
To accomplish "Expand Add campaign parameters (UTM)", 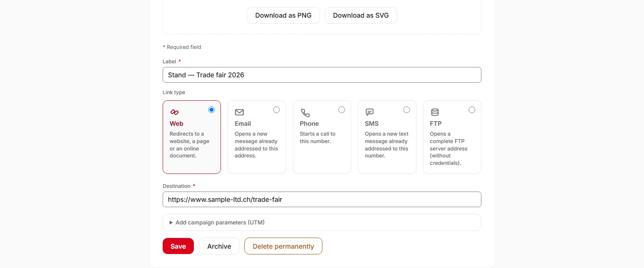I will coord(322,222).
